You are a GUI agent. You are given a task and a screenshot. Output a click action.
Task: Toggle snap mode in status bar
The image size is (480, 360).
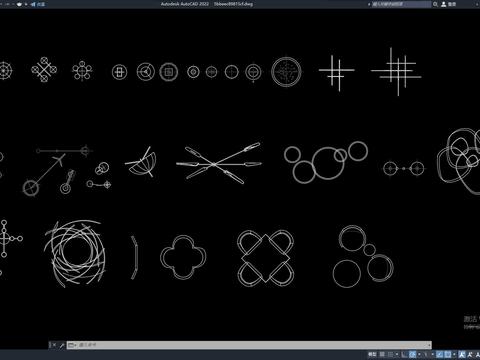pyautogui.click(x=390, y=354)
